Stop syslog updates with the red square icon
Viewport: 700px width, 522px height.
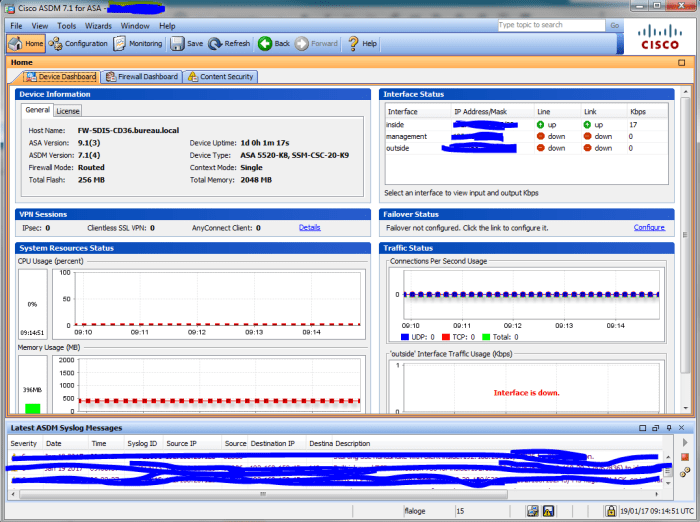coord(685,457)
